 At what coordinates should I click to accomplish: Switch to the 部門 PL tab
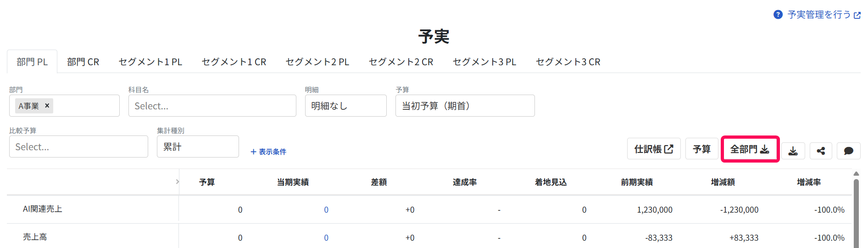[x=32, y=62]
